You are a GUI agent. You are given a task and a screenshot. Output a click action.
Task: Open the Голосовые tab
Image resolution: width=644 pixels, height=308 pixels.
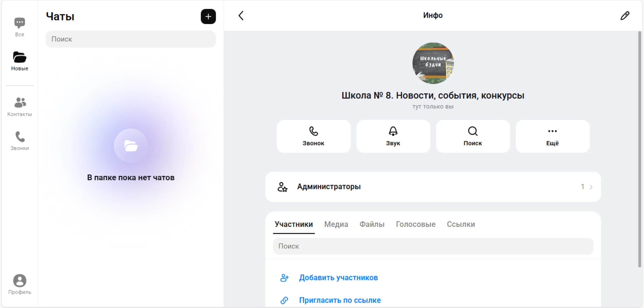click(416, 224)
